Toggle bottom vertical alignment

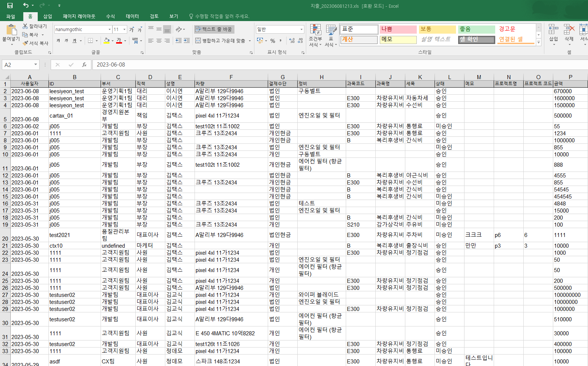(167, 29)
